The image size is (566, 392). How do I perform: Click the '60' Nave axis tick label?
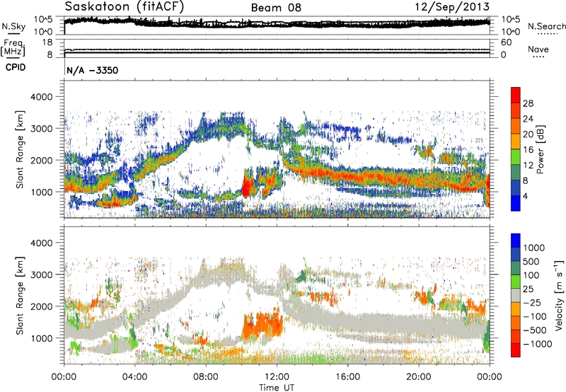point(507,42)
